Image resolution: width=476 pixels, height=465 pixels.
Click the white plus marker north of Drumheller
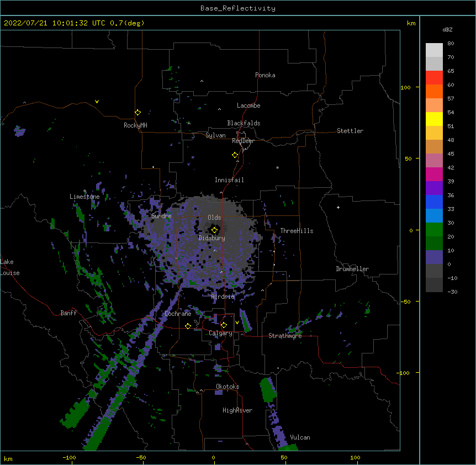[x=338, y=207]
